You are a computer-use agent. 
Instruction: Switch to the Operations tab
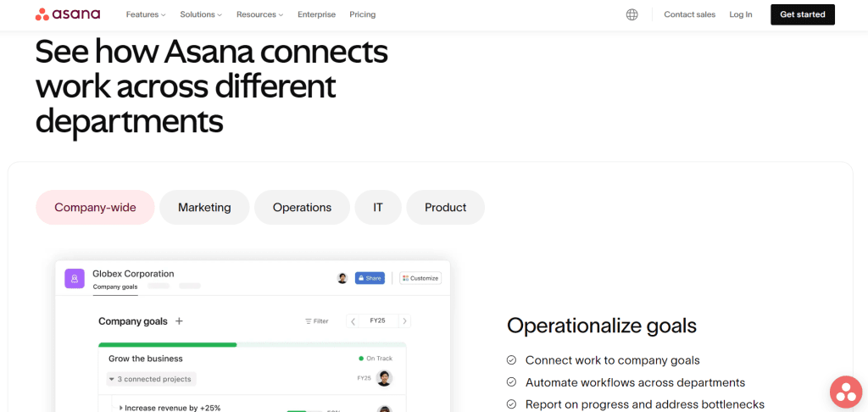click(x=303, y=208)
